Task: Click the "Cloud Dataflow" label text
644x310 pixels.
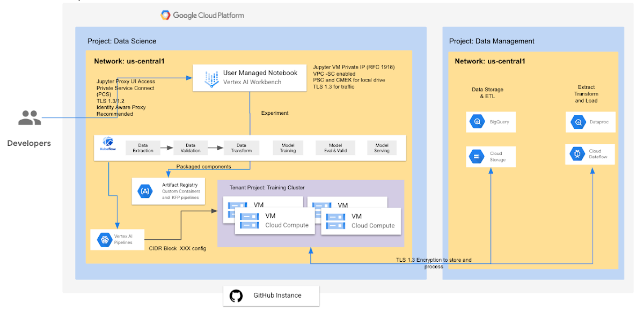Action: point(599,154)
